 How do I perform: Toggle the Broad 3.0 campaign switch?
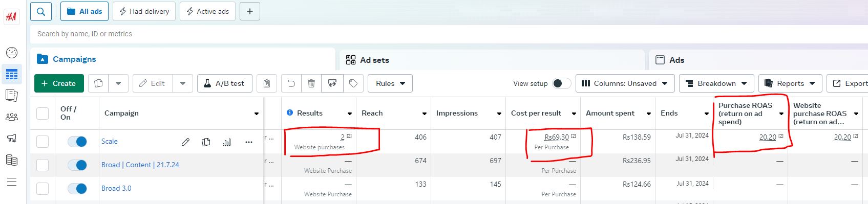pyautogui.click(x=77, y=189)
